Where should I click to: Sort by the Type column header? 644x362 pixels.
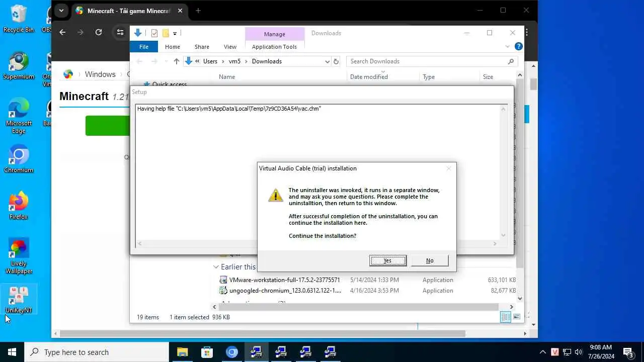pyautogui.click(x=429, y=77)
